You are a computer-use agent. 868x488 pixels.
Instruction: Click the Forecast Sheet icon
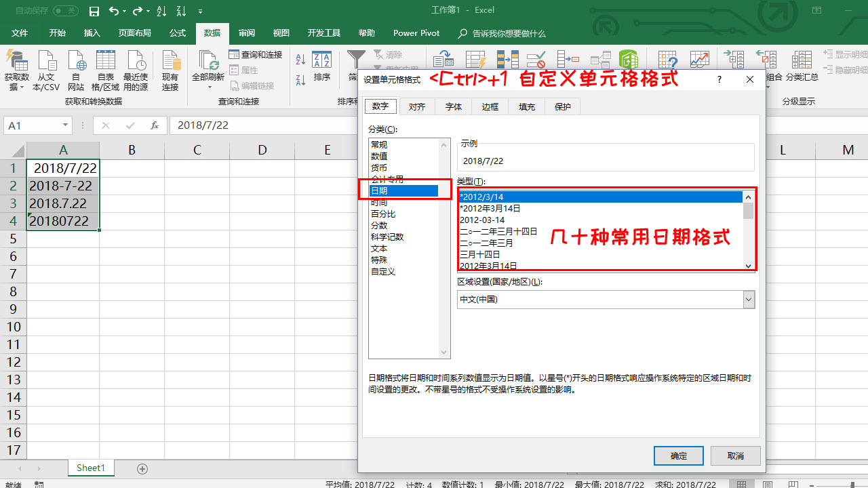(700, 60)
